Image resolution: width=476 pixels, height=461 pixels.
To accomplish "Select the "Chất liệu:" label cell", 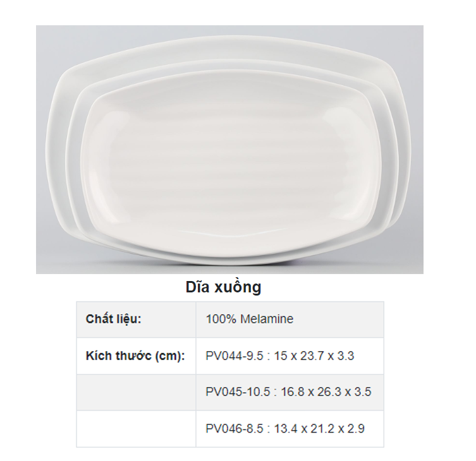I will coord(114,319).
